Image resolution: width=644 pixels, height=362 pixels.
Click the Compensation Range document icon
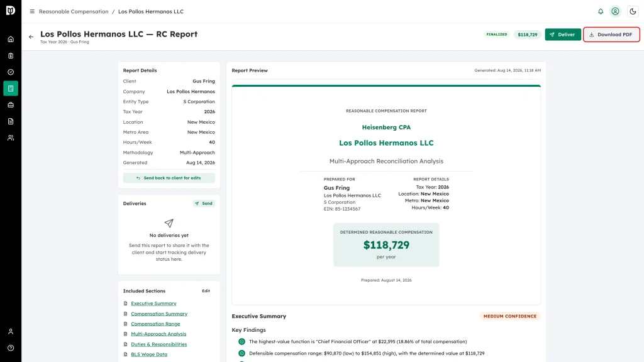pos(126,324)
